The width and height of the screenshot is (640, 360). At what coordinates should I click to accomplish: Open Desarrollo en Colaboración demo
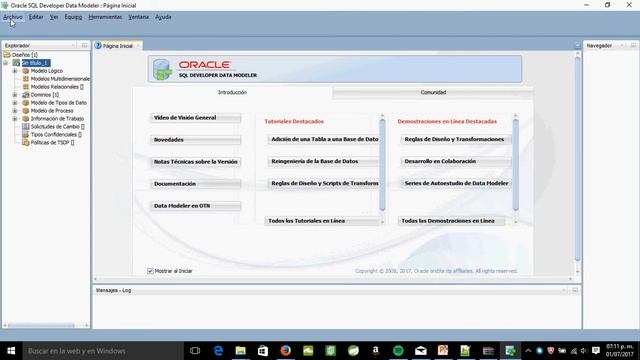(x=456, y=161)
